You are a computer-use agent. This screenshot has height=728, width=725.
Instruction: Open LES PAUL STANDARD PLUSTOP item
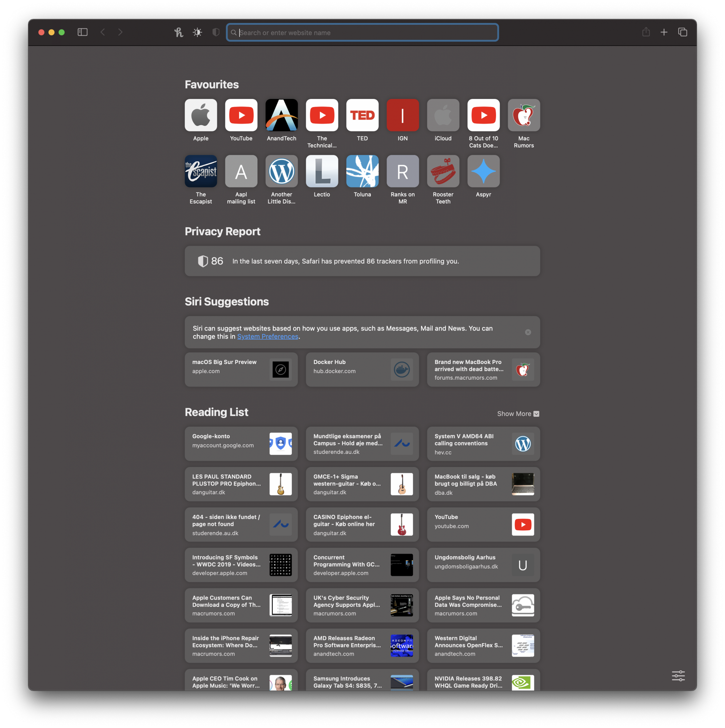point(241,484)
